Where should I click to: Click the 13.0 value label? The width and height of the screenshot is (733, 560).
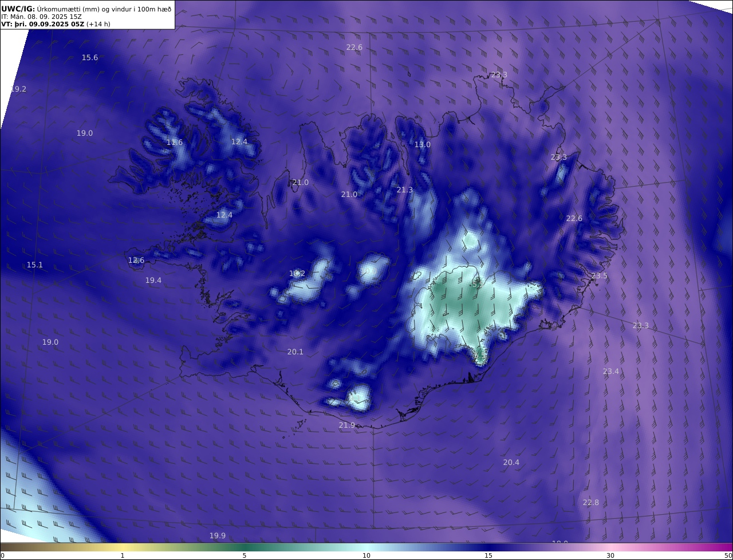coord(423,145)
